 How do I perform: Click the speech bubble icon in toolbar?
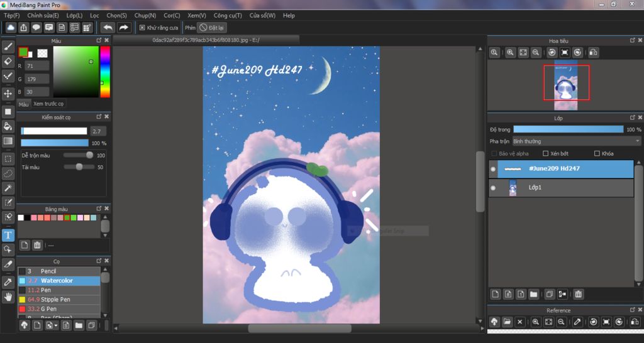click(36, 28)
